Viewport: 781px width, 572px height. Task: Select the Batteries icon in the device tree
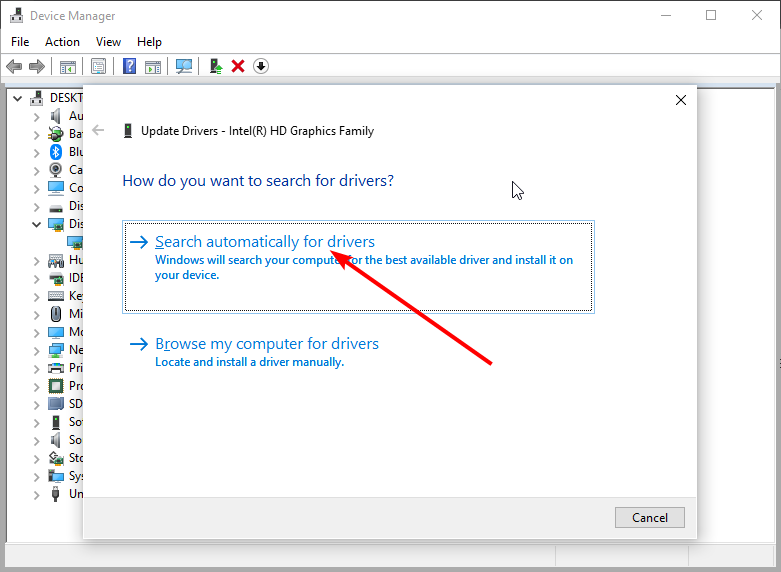point(56,134)
